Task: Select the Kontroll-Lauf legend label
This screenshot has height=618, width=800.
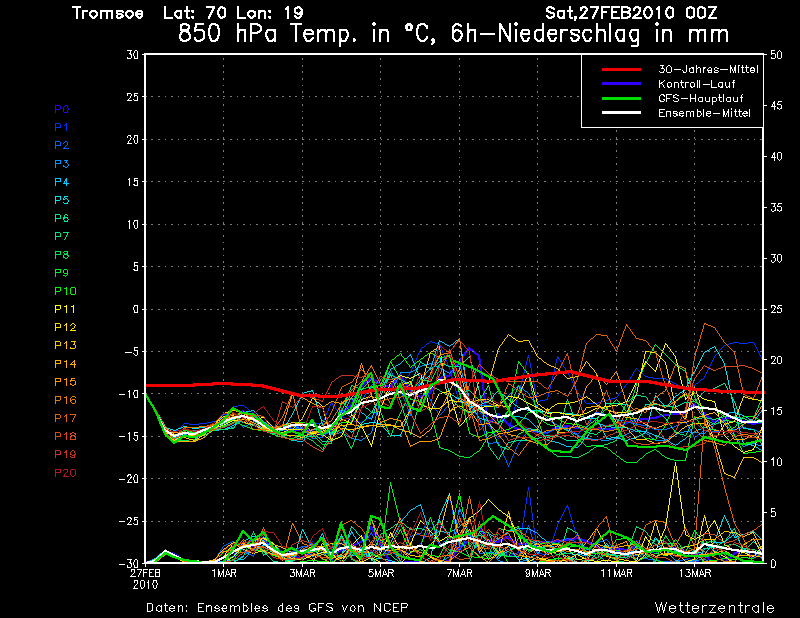Action: (696, 84)
